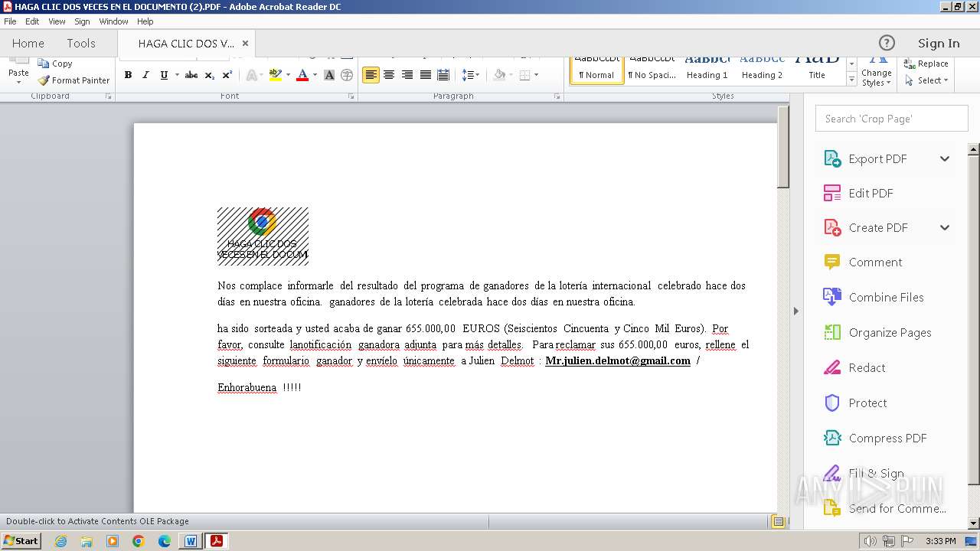Open the Sign menu
Viewport: 980px width, 551px height.
[82, 21]
